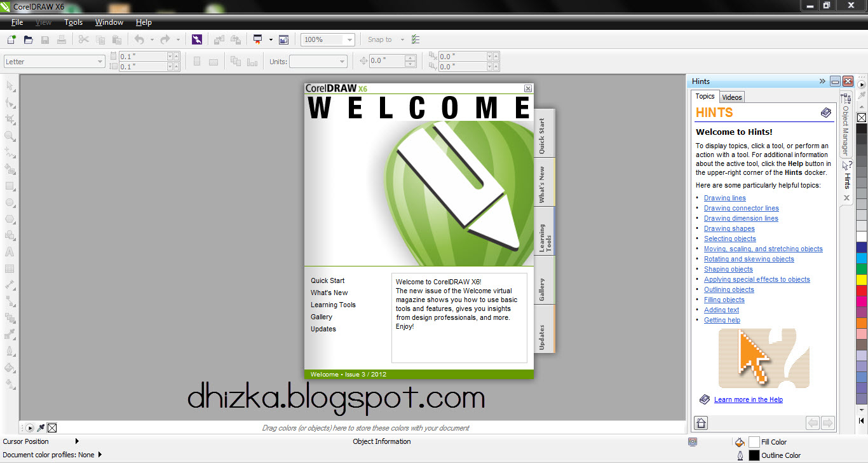Click the eyedropper icon in the document palette bar
868x463 pixels.
[x=41, y=428]
